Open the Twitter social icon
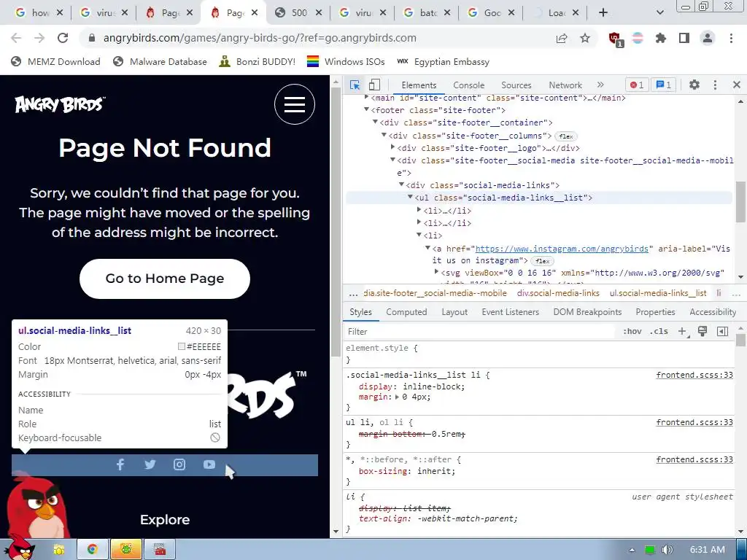The height and width of the screenshot is (560, 747). pyautogui.click(x=150, y=464)
